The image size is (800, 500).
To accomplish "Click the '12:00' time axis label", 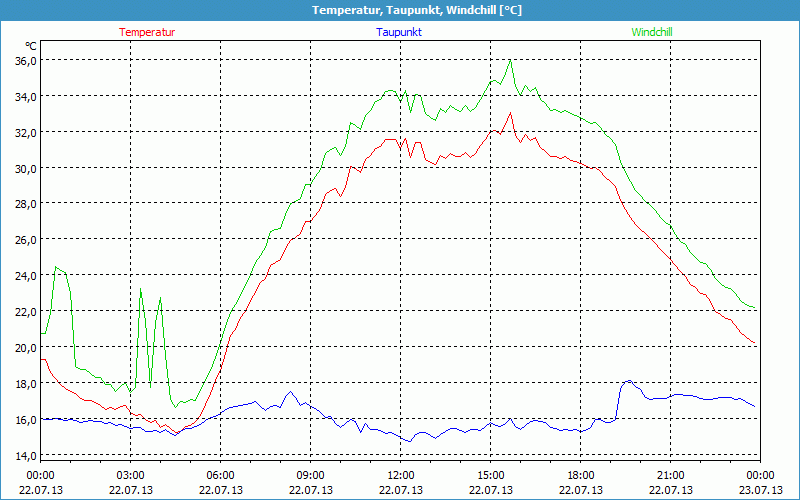I will [401, 476].
